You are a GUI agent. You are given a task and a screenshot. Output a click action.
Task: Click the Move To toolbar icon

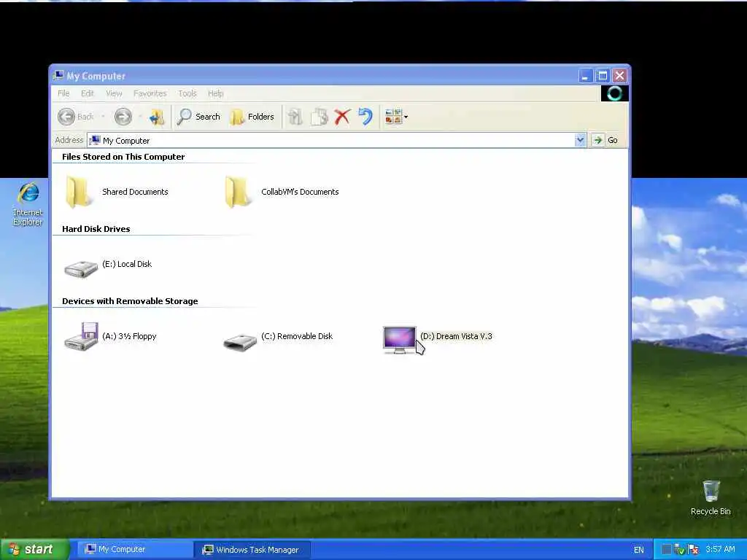[295, 117]
